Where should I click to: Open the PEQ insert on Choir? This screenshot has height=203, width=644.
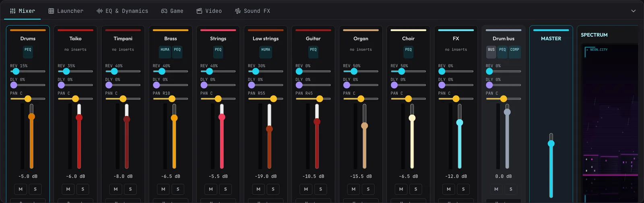pyautogui.click(x=409, y=51)
